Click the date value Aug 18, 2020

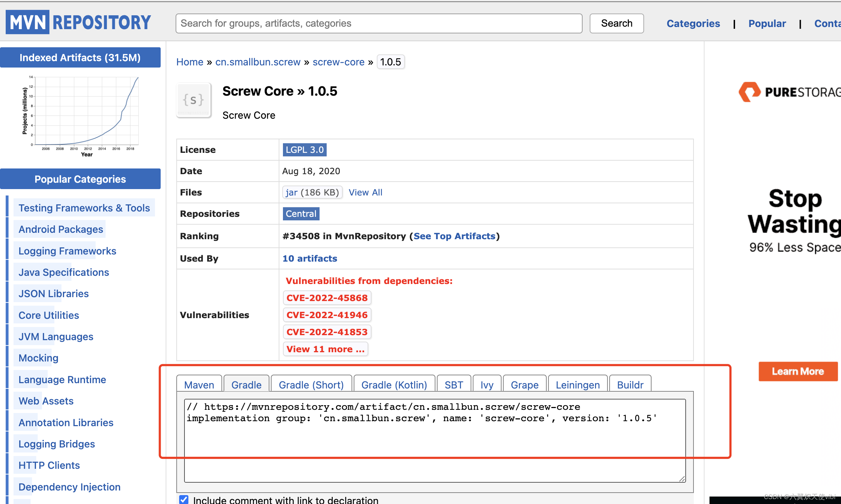click(311, 171)
